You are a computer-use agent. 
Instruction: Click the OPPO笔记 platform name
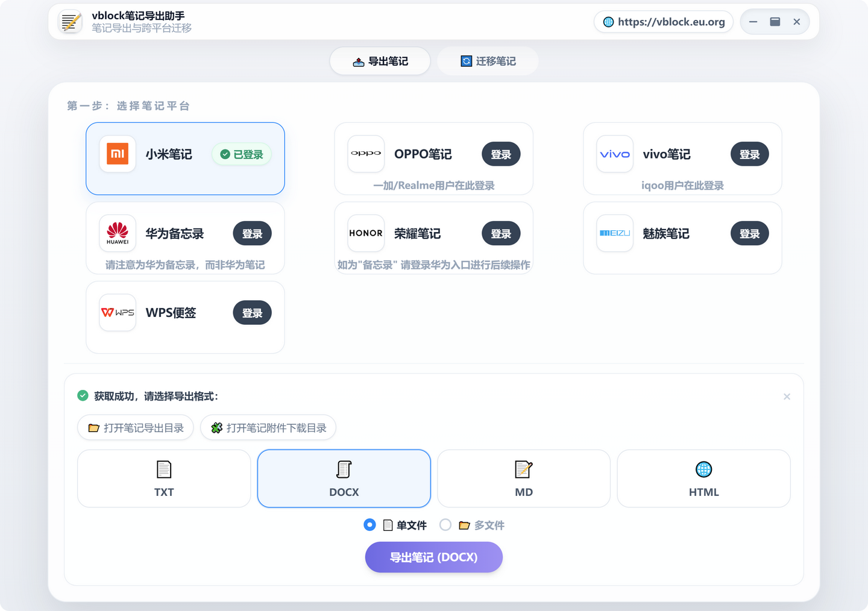pos(423,154)
